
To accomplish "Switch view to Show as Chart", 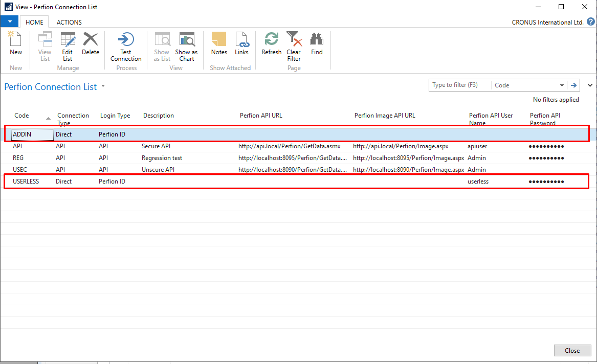I will tap(187, 47).
